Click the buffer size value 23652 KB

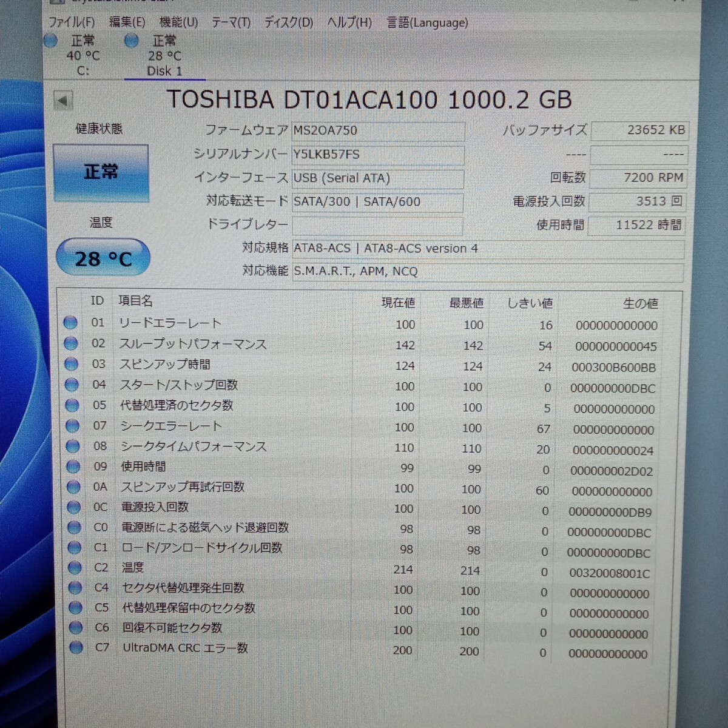click(x=639, y=130)
